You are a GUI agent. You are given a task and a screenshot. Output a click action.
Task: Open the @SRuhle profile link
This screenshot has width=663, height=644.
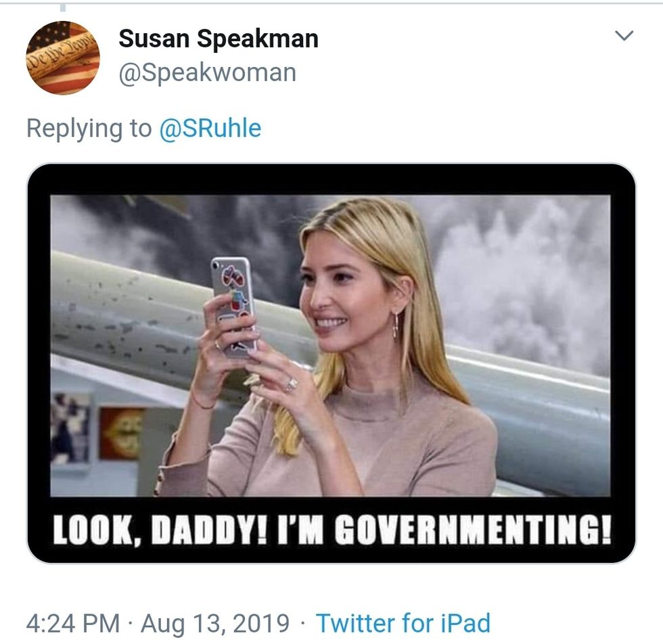coord(210,128)
